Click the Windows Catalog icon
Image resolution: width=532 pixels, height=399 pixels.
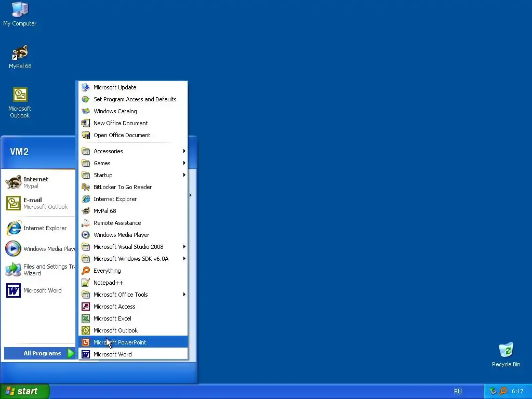coord(86,111)
